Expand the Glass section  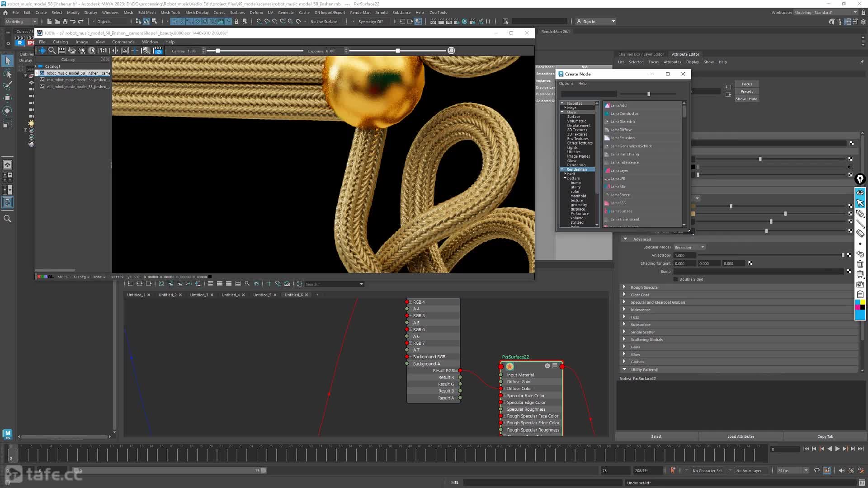[x=624, y=347]
